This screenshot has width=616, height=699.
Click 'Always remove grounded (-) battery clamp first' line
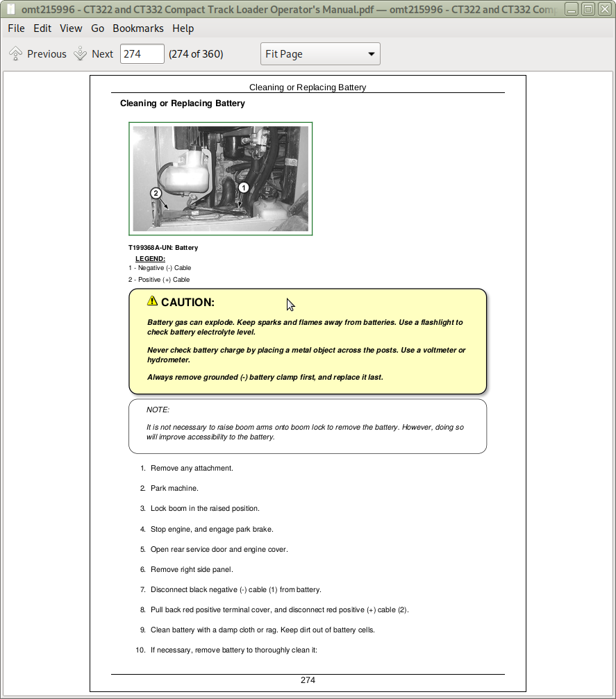[x=265, y=377]
